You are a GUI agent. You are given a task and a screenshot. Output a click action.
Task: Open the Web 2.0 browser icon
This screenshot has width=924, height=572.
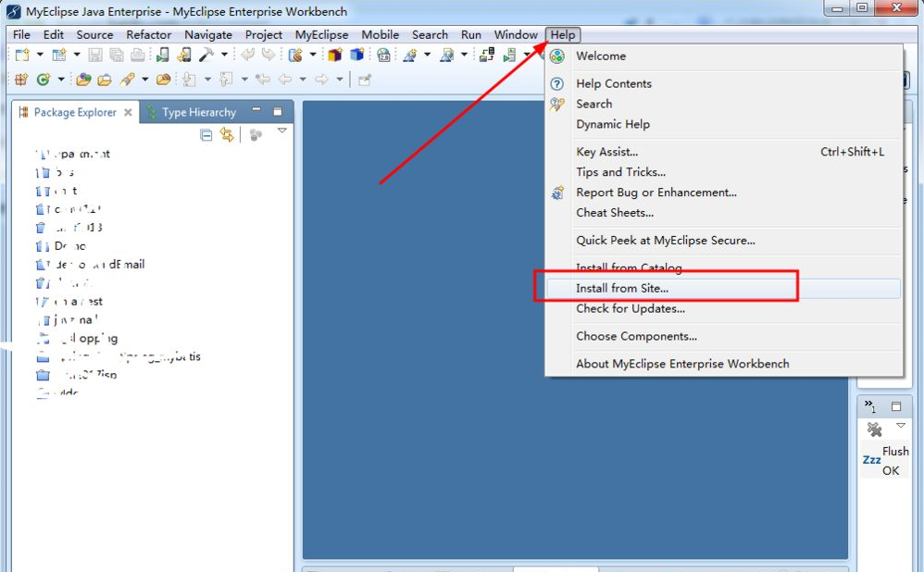coord(383,56)
